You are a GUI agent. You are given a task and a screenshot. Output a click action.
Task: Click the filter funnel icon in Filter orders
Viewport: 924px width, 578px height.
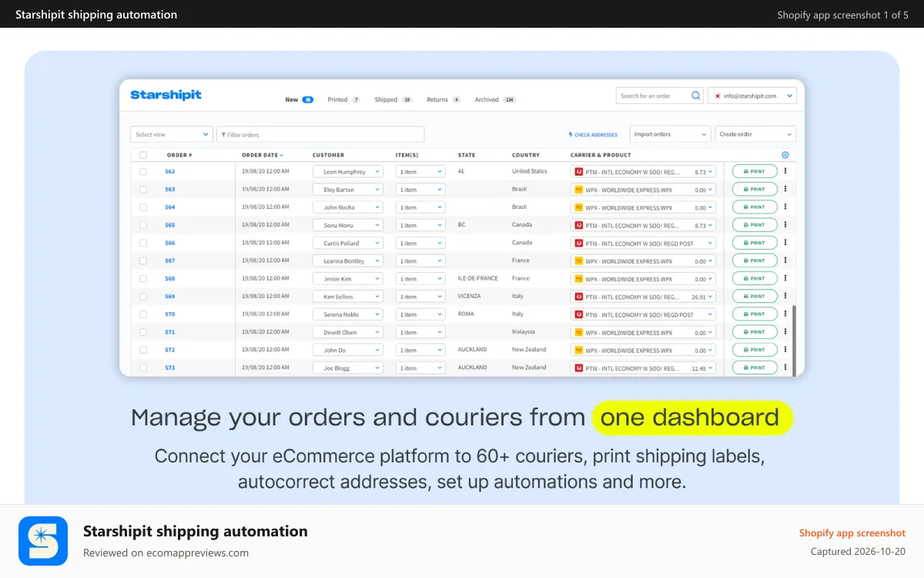click(223, 135)
